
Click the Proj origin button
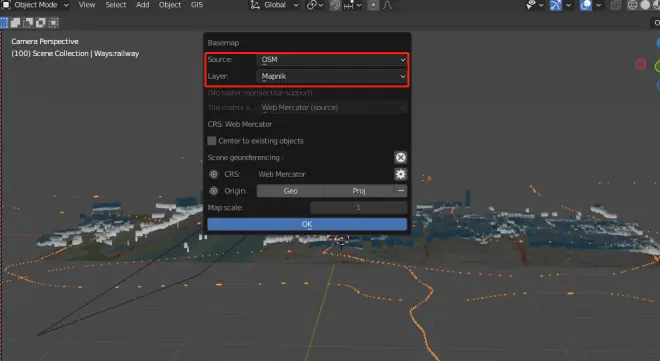click(359, 191)
